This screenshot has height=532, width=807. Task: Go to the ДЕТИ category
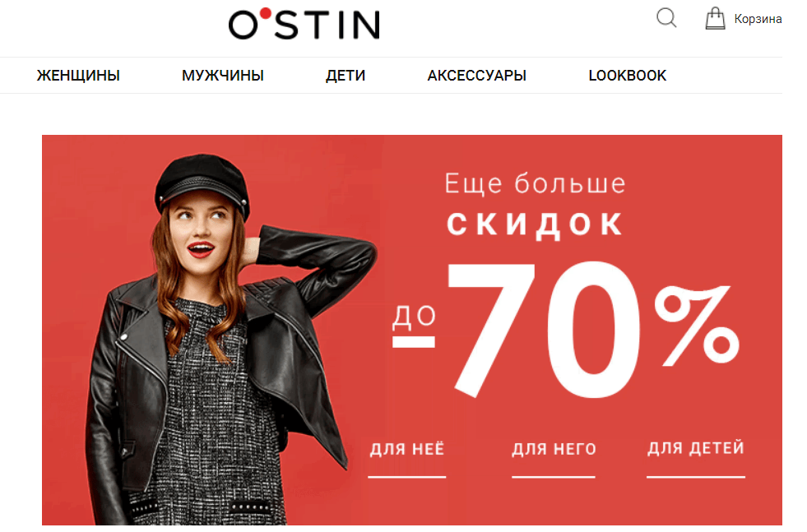(x=346, y=76)
